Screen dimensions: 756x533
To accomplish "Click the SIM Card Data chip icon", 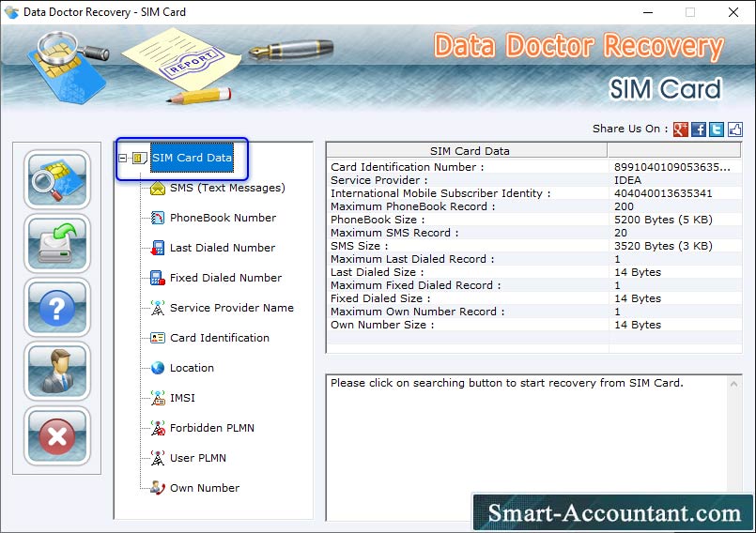I will point(139,158).
